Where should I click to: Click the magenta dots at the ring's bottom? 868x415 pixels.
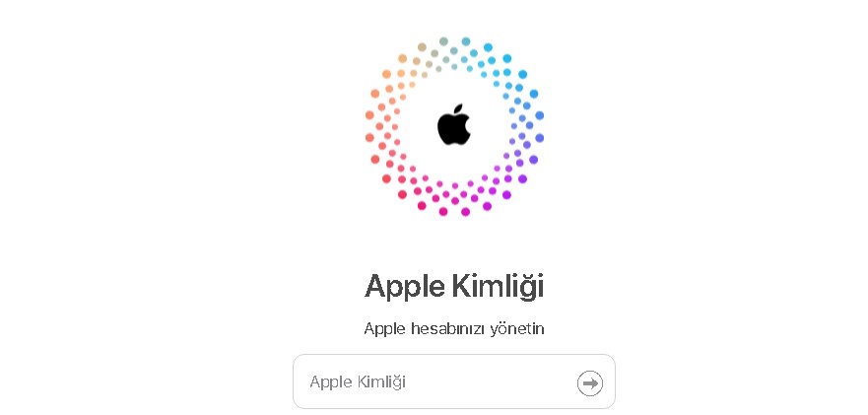[x=454, y=198]
